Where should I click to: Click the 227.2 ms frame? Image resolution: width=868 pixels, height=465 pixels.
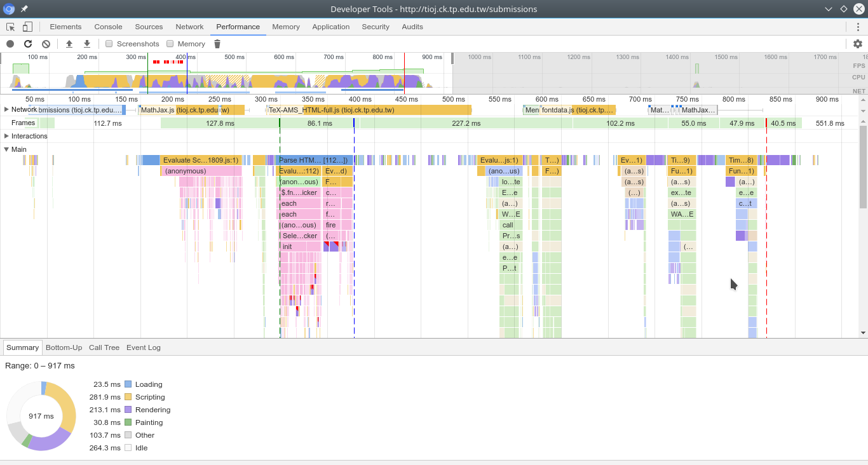[466, 123]
